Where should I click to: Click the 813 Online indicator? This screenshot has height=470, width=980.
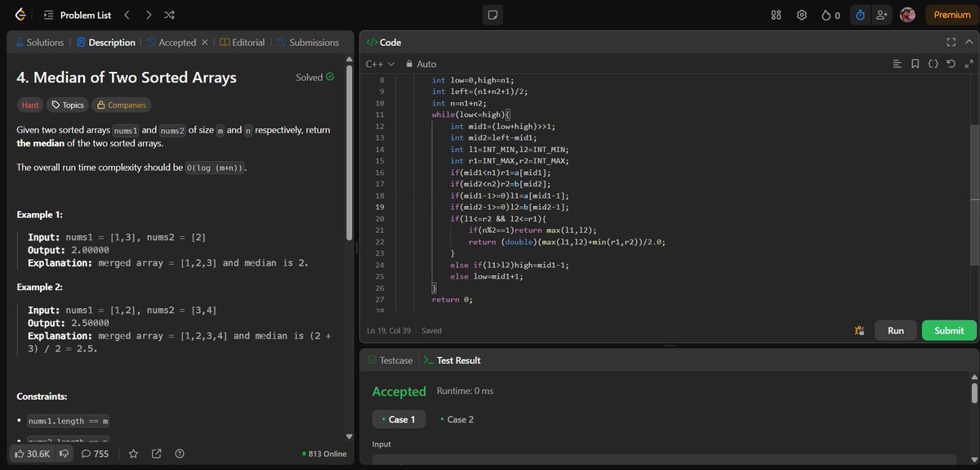[x=324, y=454]
